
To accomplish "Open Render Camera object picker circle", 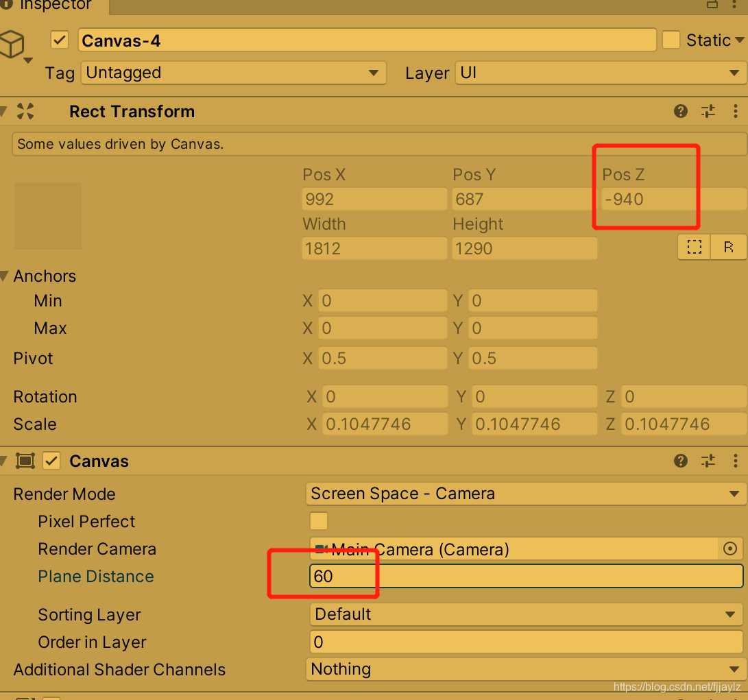I will pos(730,548).
